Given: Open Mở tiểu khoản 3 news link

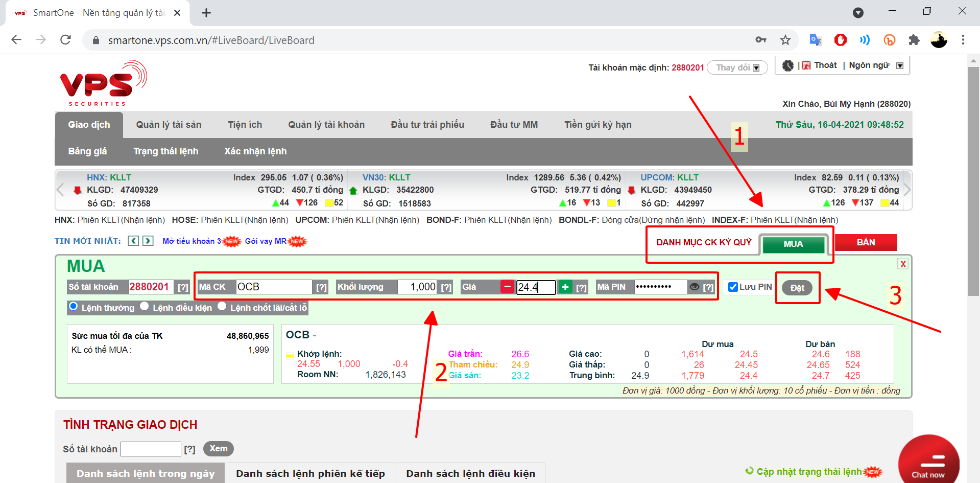Looking at the screenshot, I should point(192,241).
